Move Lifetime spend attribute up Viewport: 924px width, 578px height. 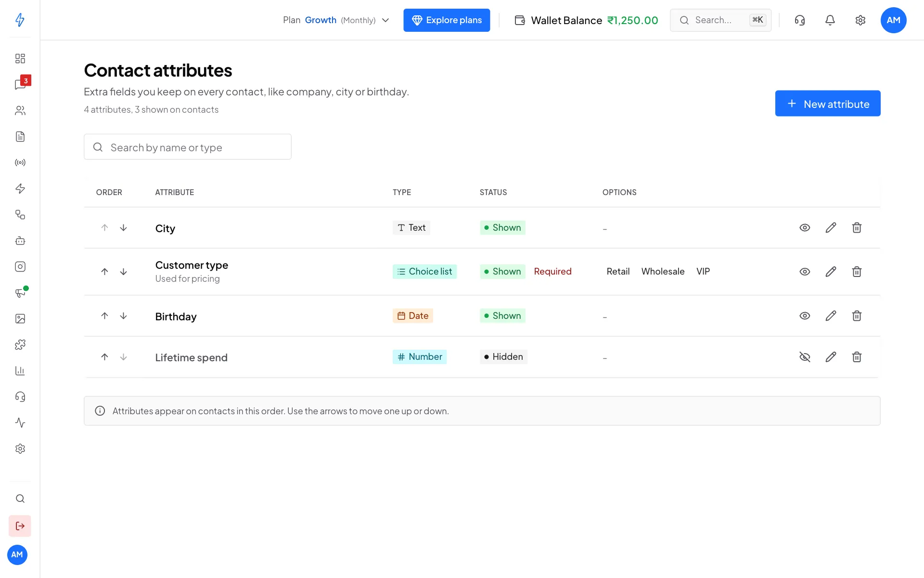104,357
